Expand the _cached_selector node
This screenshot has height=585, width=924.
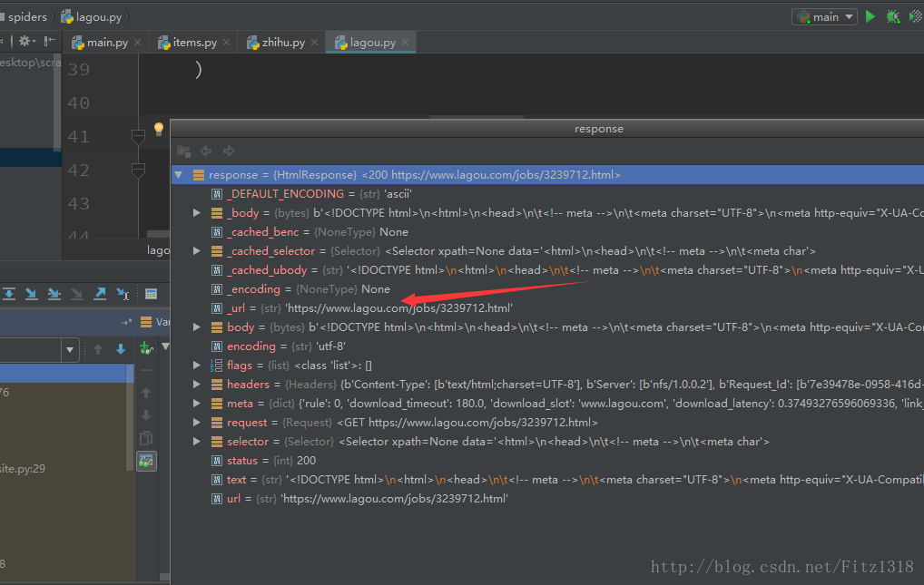coord(197,251)
